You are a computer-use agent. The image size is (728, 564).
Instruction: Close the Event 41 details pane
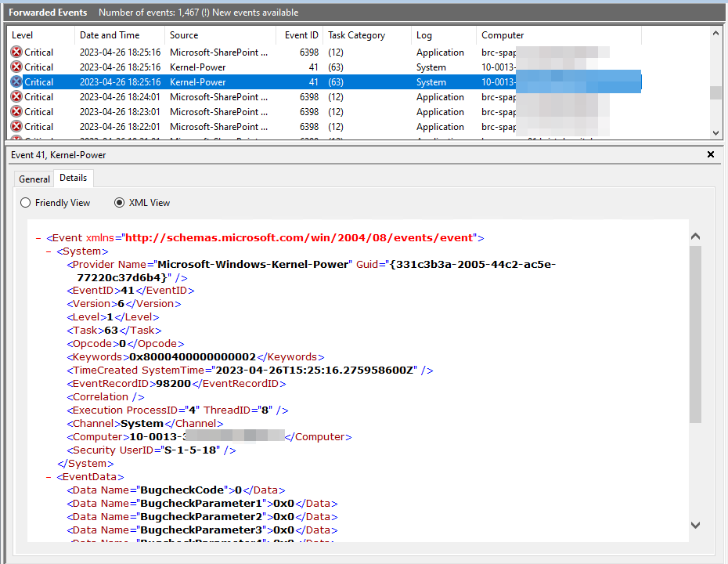click(x=711, y=154)
